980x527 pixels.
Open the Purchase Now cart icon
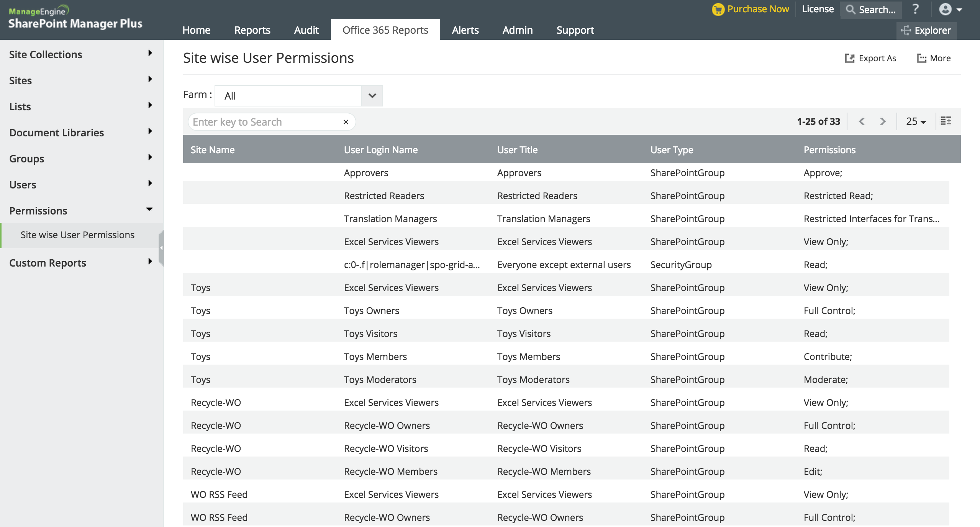click(x=719, y=9)
